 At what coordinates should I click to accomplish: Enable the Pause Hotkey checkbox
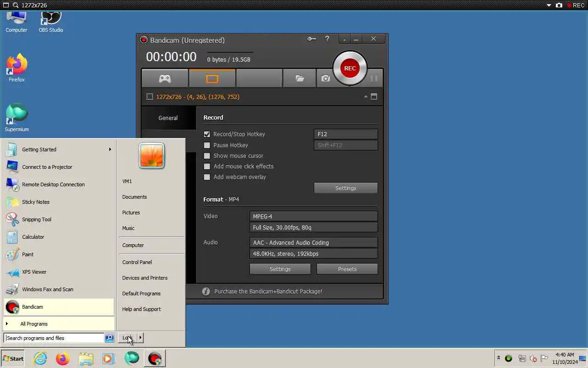pyautogui.click(x=207, y=145)
